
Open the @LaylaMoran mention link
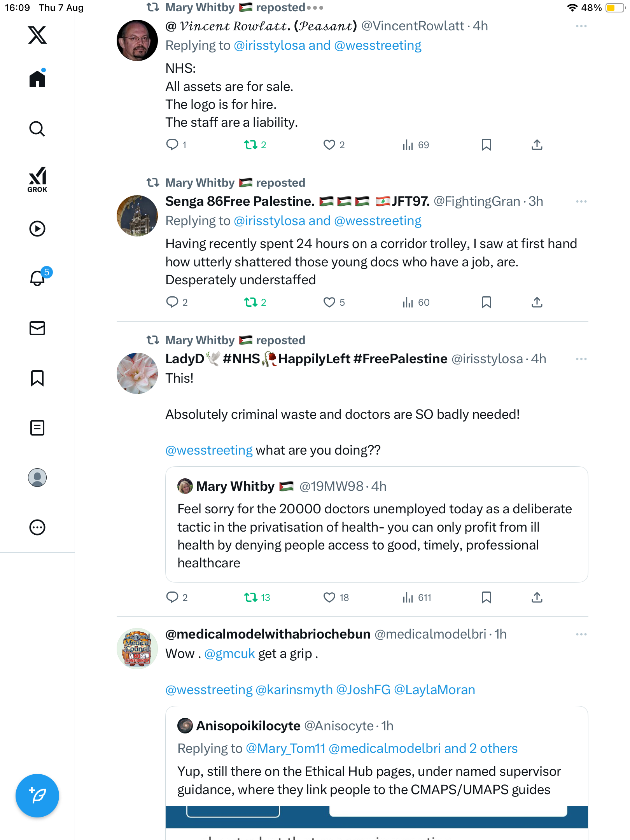(434, 689)
